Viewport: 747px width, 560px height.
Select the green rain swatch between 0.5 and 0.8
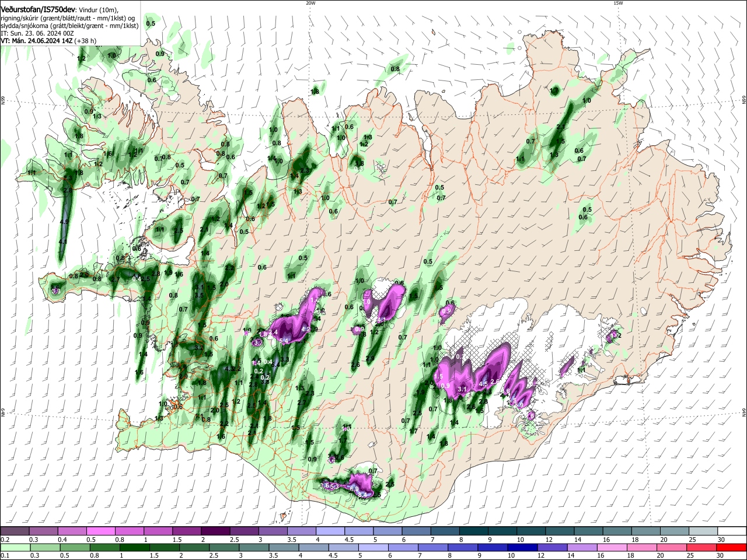(75, 547)
